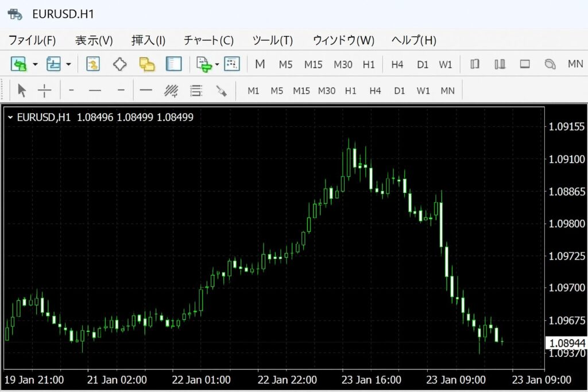Open the chart profiles dropdown arrow

point(68,64)
